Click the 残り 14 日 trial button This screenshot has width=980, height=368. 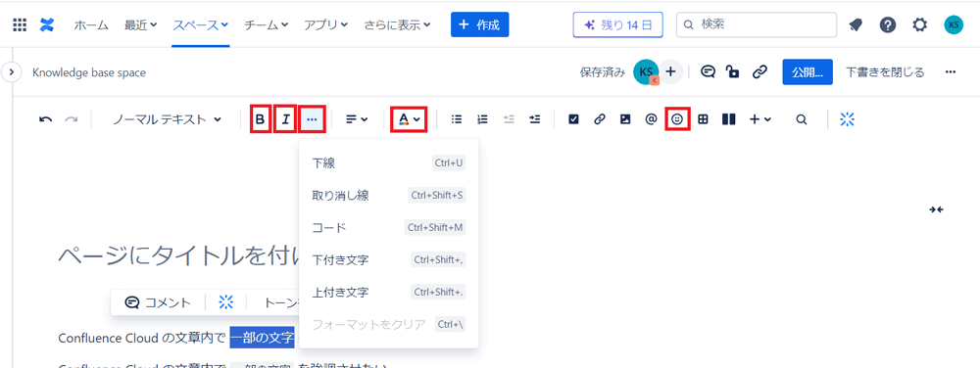coord(618,24)
